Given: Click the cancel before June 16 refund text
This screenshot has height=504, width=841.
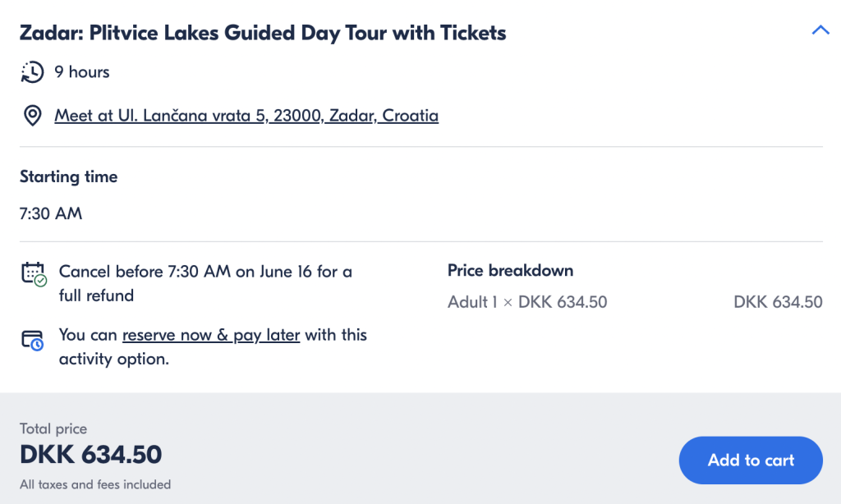Looking at the screenshot, I should pyautogui.click(x=205, y=283).
